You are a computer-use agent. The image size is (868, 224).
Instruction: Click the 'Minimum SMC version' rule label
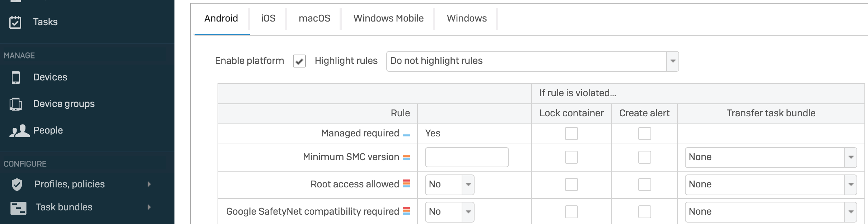coord(351,157)
